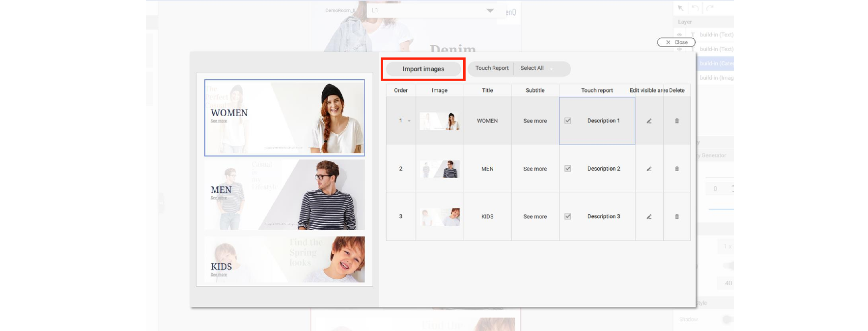The image size is (868, 331).
Task: Select the KIDS banner preview
Action: pyautogui.click(x=284, y=259)
